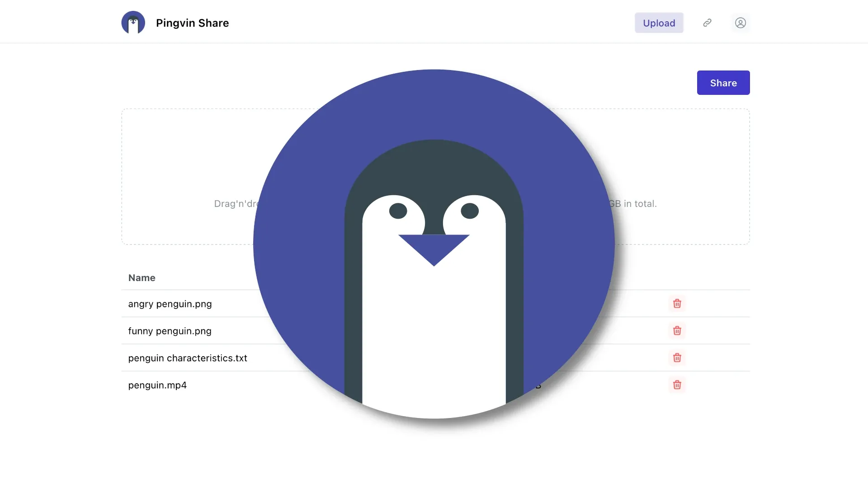Remove penguin.mp4 via trash icon
Image resolution: width=868 pixels, height=488 pixels.
[x=677, y=385]
